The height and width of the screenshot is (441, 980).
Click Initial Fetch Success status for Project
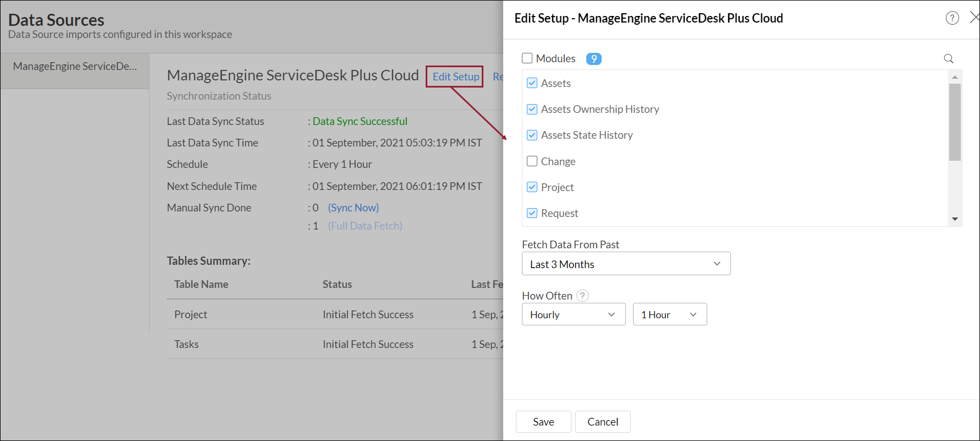368,314
